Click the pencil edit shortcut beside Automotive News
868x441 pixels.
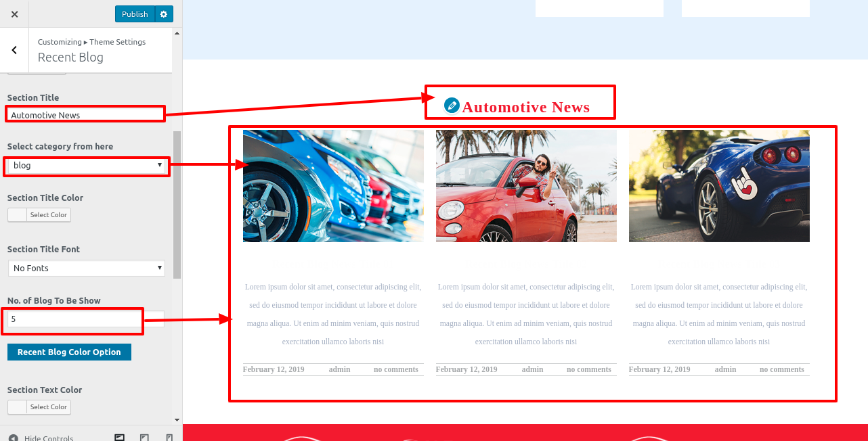(x=452, y=106)
